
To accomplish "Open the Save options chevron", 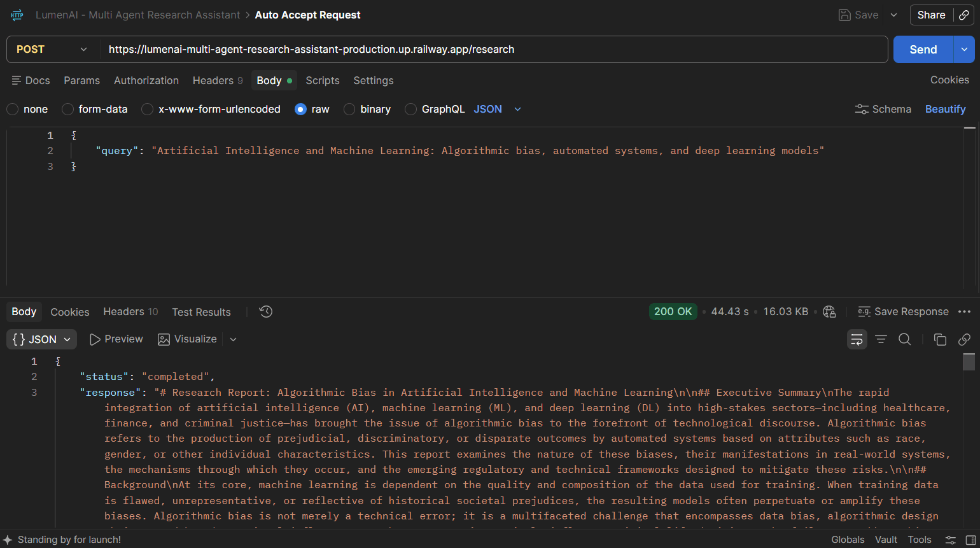I will 893,15.
